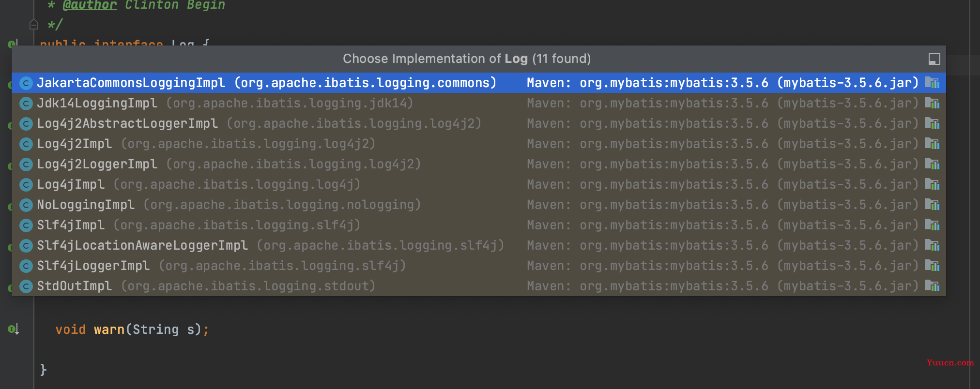The height and width of the screenshot is (389, 980).
Task: Choose Log4j2AbstractLoggerImpl from list
Action: [478, 123]
